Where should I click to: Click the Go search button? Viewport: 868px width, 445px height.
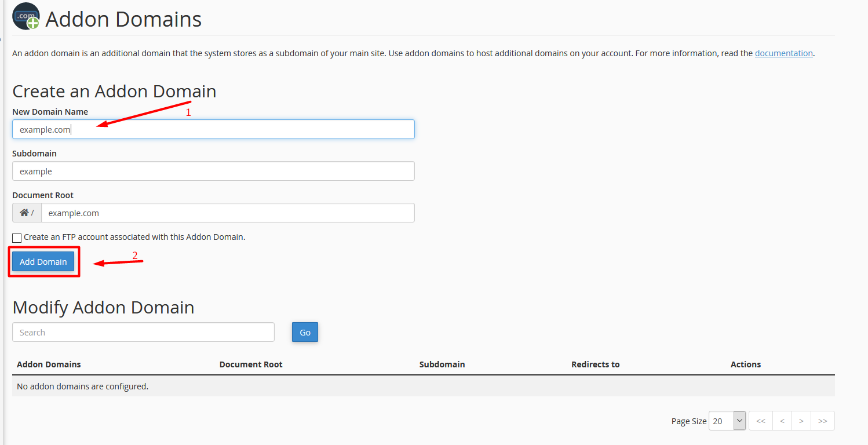tap(305, 333)
